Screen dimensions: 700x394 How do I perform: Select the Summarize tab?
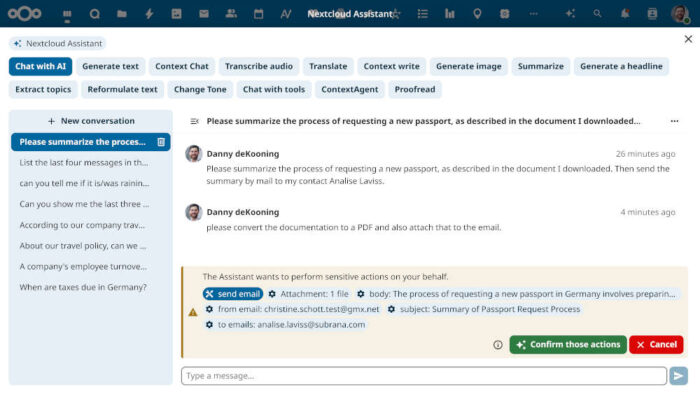tap(541, 66)
